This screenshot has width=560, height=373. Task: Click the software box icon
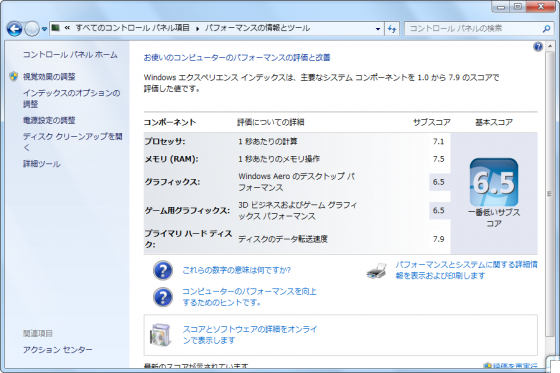point(161,335)
